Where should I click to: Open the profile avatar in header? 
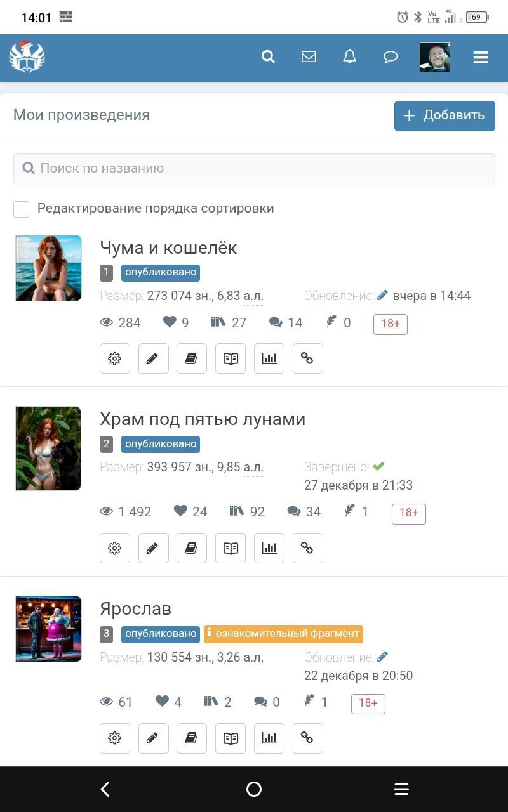point(435,57)
